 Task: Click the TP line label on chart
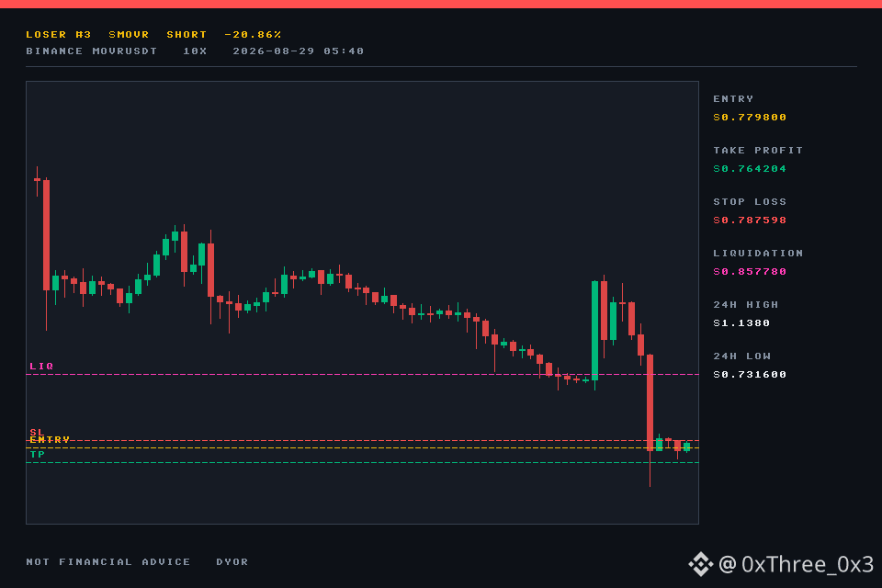pyautogui.click(x=38, y=454)
